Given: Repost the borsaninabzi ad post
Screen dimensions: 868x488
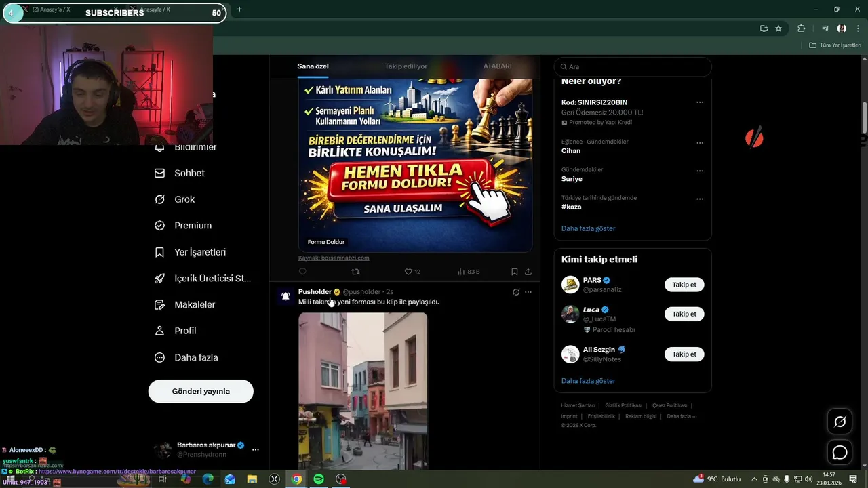Looking at the screenshot, I should 355,272.
